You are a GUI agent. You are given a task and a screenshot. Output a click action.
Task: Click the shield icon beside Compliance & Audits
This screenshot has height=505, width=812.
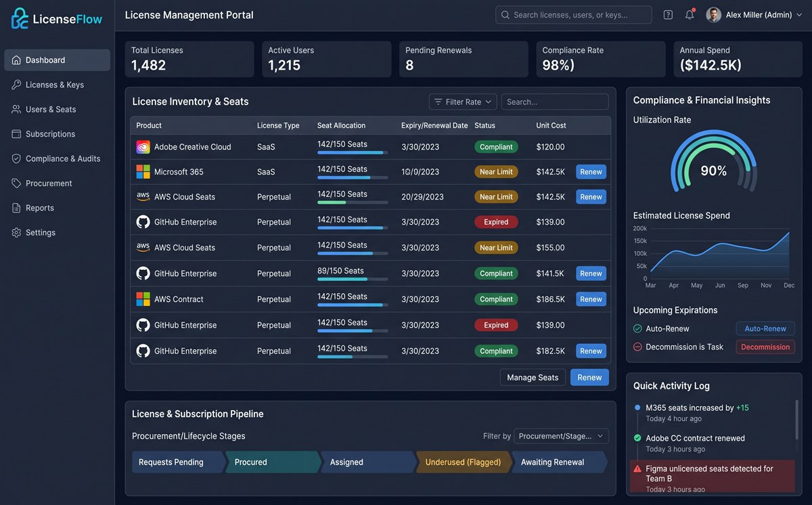(16, 158)
